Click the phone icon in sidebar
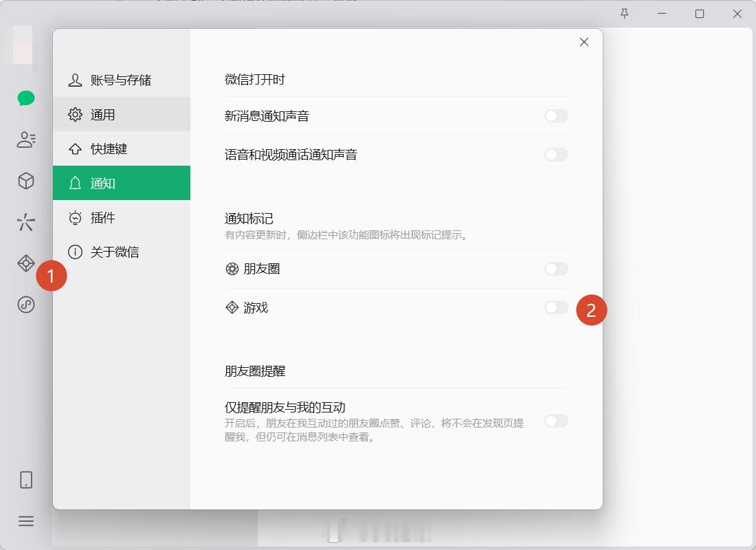 [26, 480]
